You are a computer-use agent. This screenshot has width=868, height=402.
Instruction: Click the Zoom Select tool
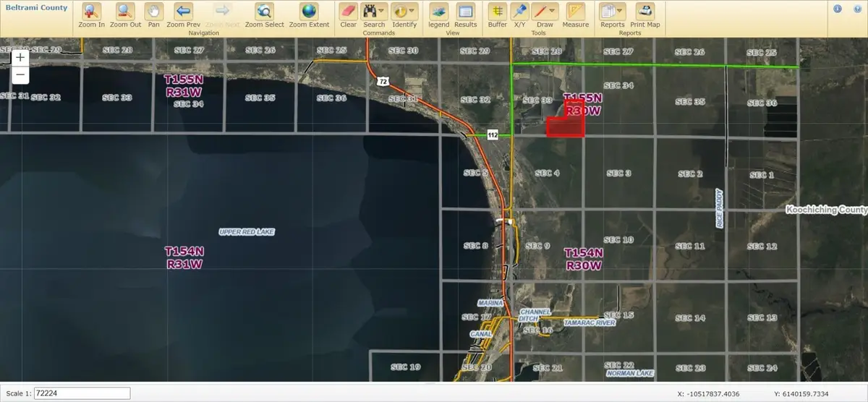click(x=264, y=12)
